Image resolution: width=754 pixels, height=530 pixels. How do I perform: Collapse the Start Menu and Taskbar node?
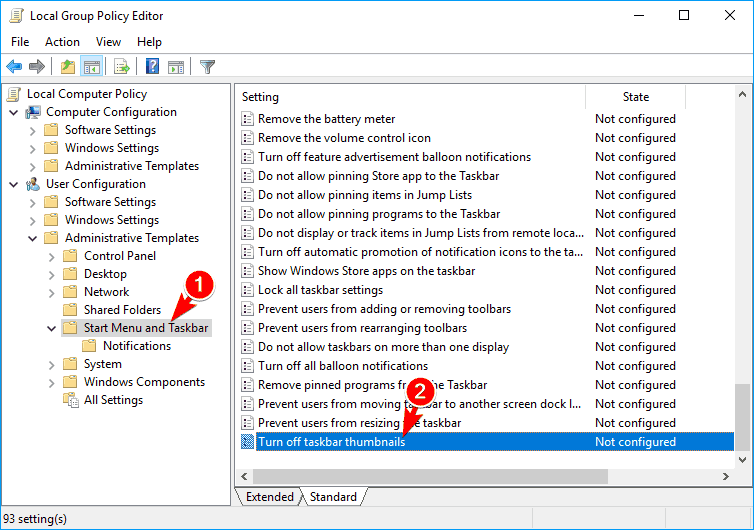(x=52, y=328)
